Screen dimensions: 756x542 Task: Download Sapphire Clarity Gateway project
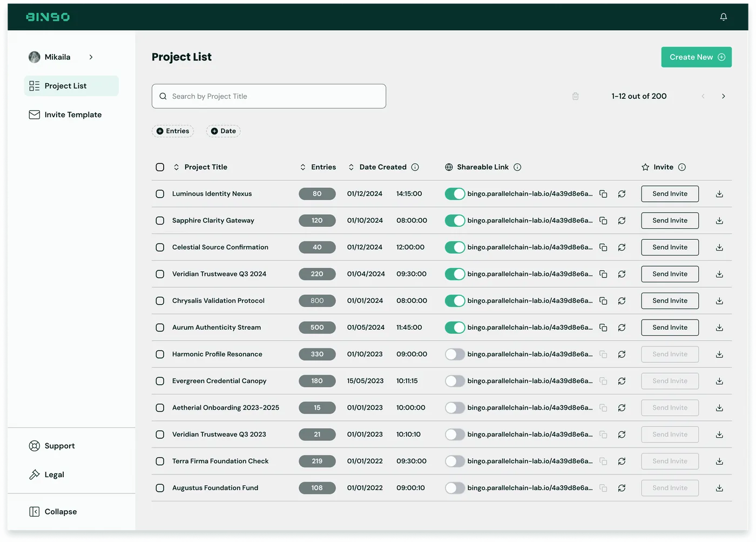719,221
